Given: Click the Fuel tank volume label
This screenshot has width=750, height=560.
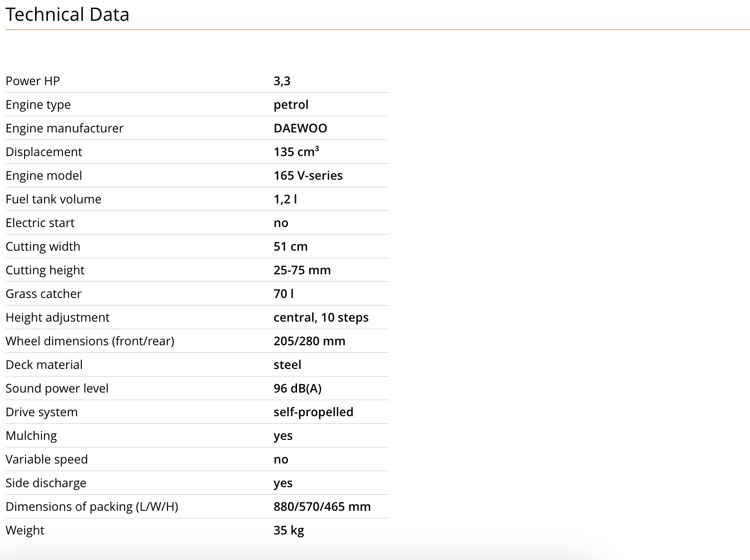Looking at the screenshot, I should coord(53,199).
